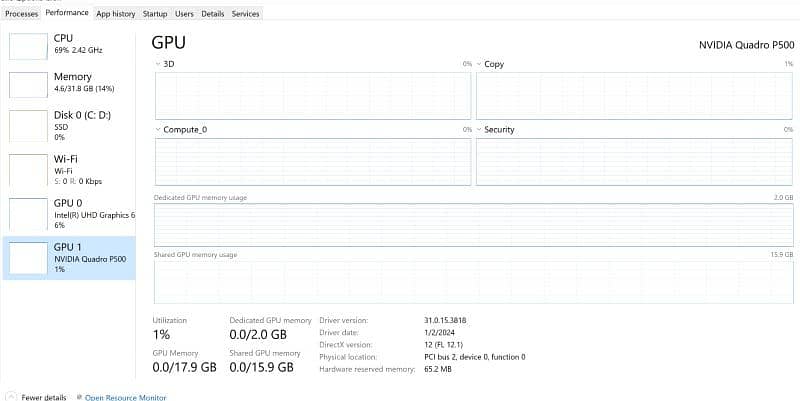
Task: Open the Details tab
Action: (213, 14)
